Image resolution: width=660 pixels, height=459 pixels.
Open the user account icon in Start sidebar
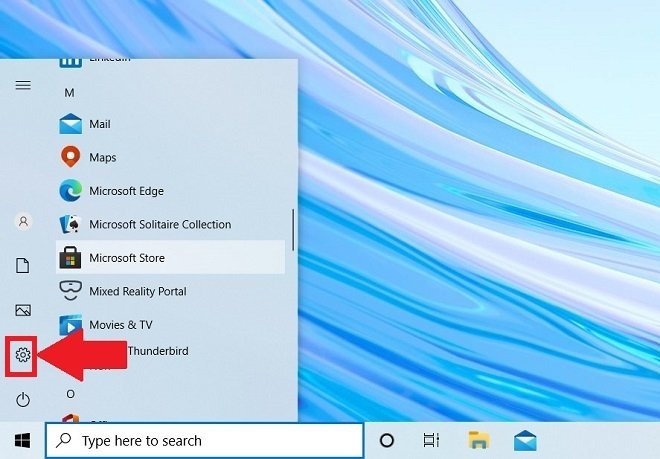[x=24, y=221]
